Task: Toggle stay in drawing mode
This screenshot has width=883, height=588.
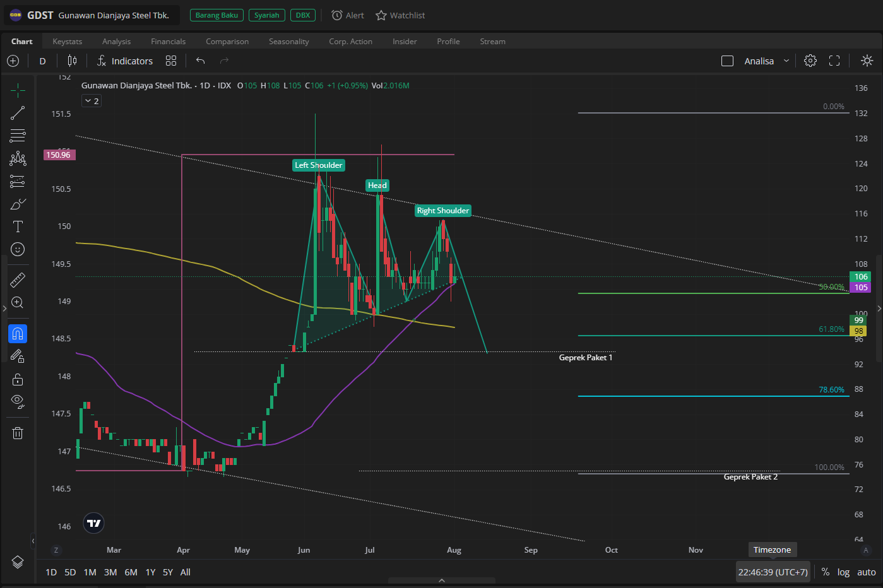Action: pos(18,356)
